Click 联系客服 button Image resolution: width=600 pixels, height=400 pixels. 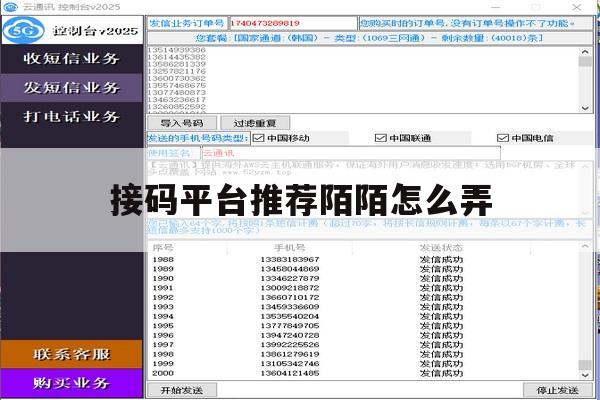72,354
